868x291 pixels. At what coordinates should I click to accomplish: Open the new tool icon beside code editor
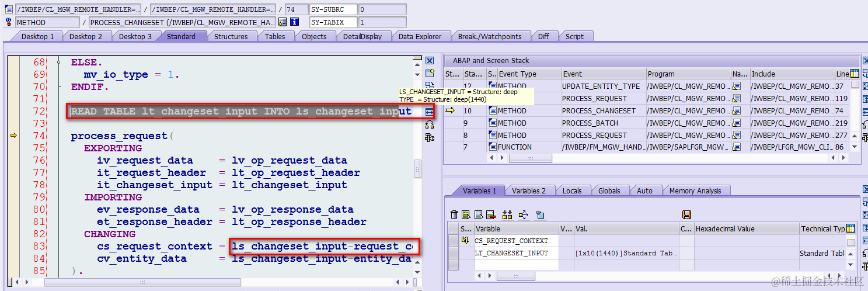pyautogui.click(x=430, y=74)
